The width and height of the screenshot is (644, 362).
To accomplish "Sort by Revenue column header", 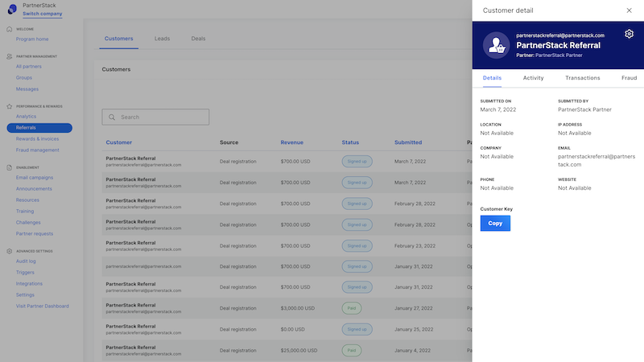I will [291, 142].
